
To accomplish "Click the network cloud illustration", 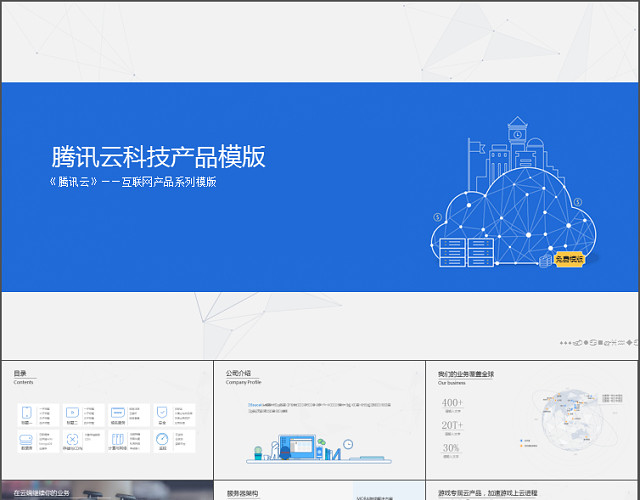I will 513,216.
